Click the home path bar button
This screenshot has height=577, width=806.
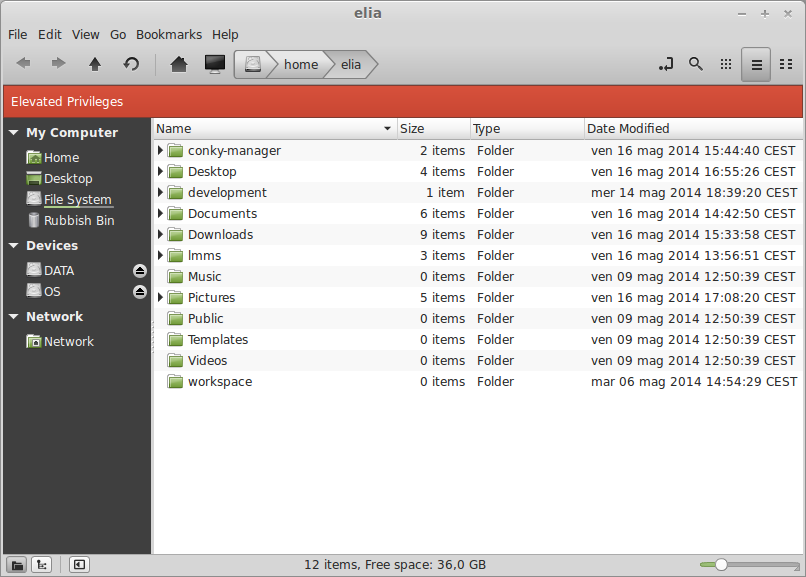click(x=301, y=64)
